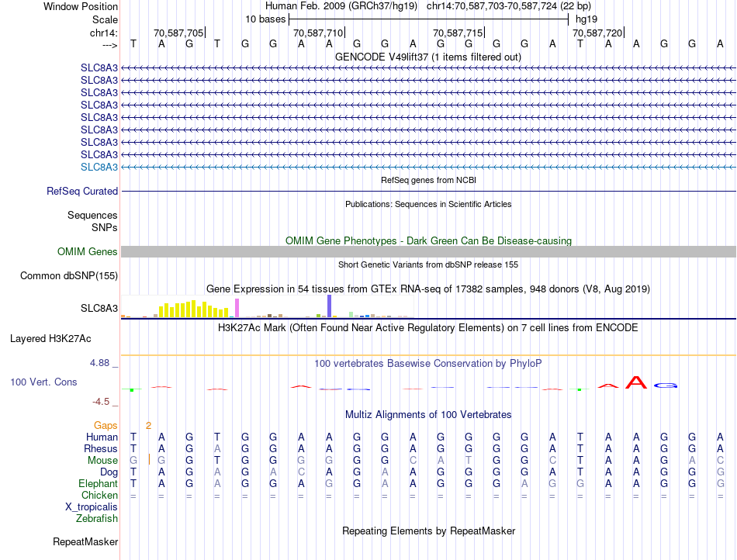The width and height of the screenshot is (737, 560).
Task: Open the OMIM Gene Phenotypes track title
Action: tap(428, 240)
